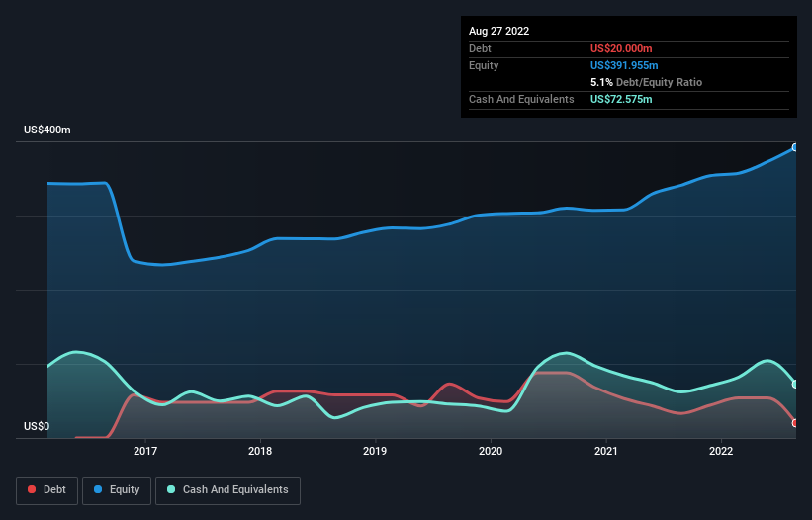Click Cash And Equivalents tooltip label
Viewport: 812px width, 520px height.
click(521, 99)
